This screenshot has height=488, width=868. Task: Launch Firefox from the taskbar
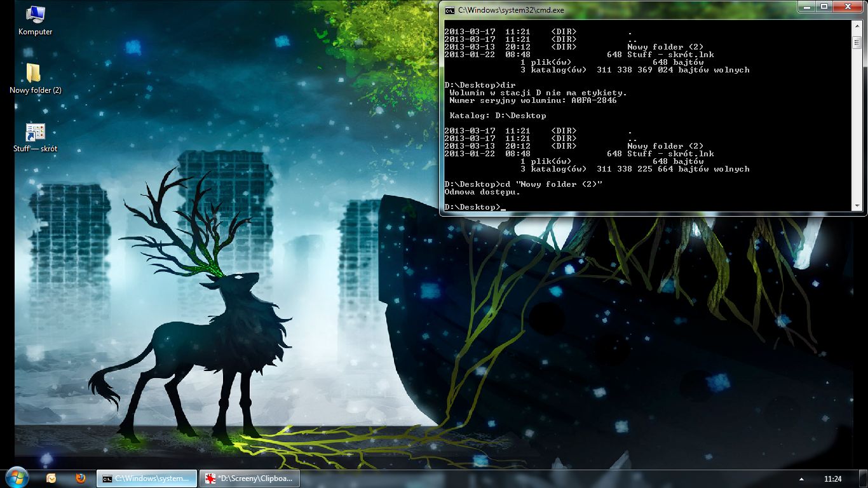tap(81, 478)
